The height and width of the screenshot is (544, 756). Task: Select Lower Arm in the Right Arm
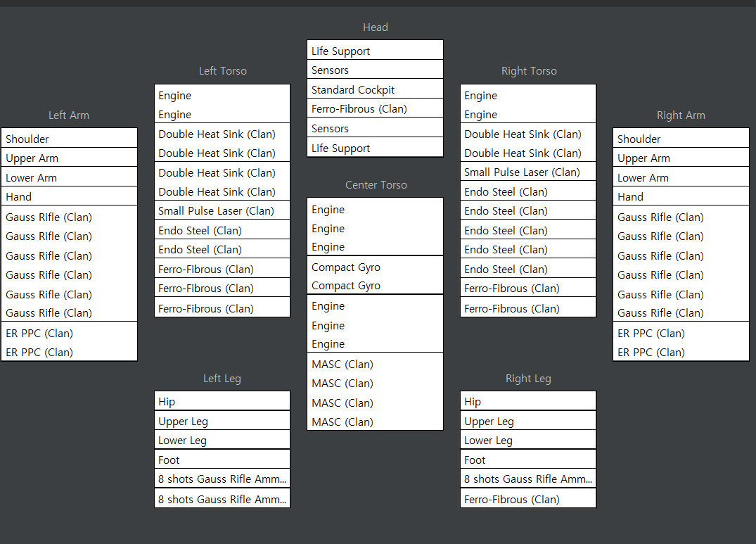[x=681, y=177]
